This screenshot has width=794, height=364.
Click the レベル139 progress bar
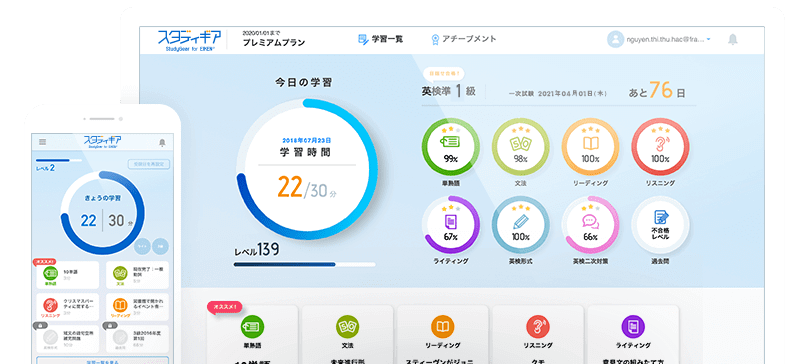(x=304, y=264)
